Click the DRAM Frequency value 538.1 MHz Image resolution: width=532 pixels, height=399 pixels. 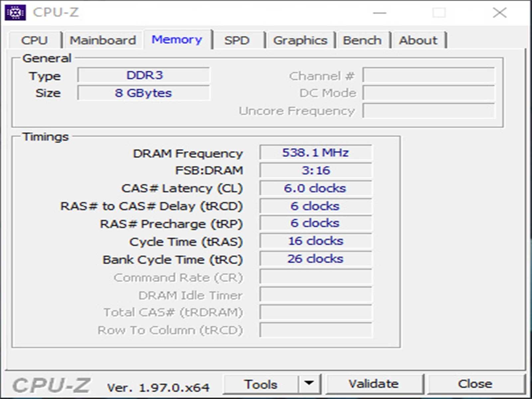(x=316, y=153)
